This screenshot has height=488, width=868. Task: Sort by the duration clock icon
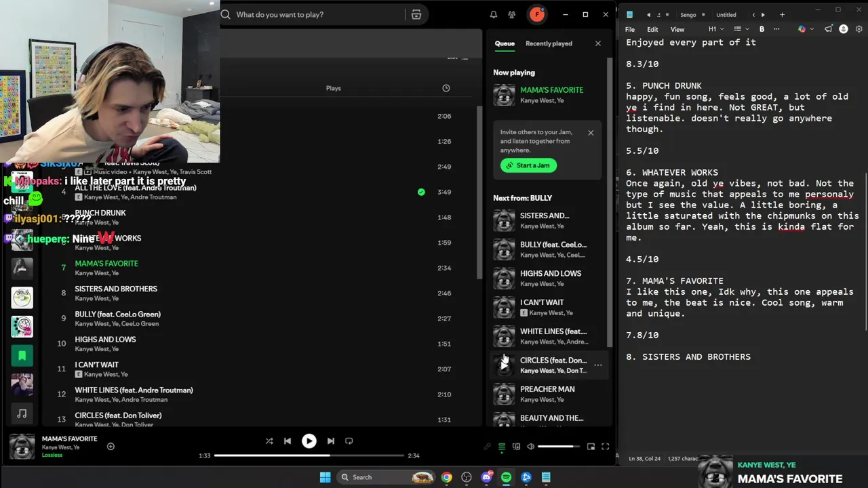(x=446, y=88)
